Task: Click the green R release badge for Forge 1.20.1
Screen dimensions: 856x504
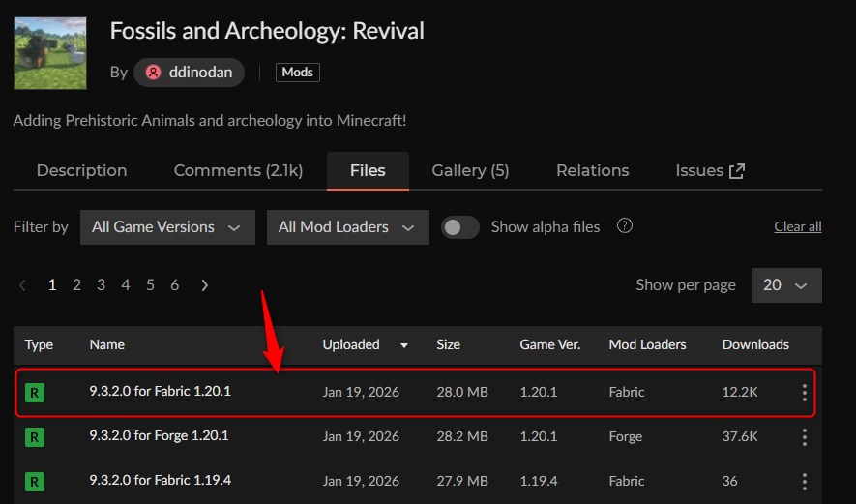Action: coord(35,436)
